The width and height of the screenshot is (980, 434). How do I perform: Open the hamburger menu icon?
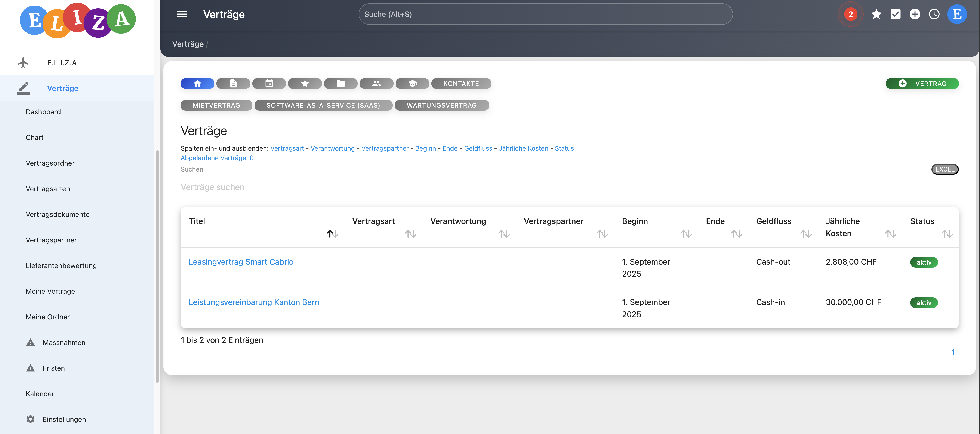(x=181, y=15)
